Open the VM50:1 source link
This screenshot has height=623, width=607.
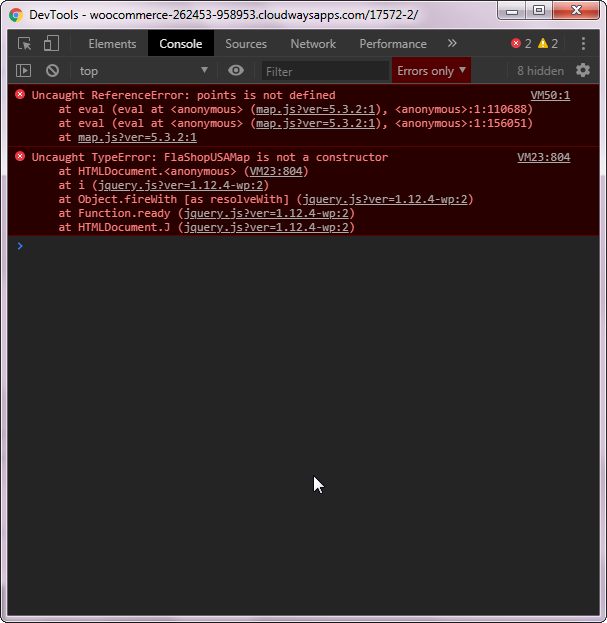click(x=550, y=95)
